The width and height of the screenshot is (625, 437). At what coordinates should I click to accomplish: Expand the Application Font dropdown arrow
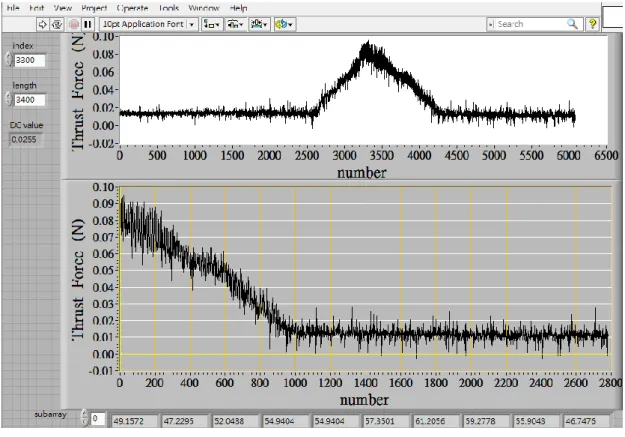click(x=192, y=24)
